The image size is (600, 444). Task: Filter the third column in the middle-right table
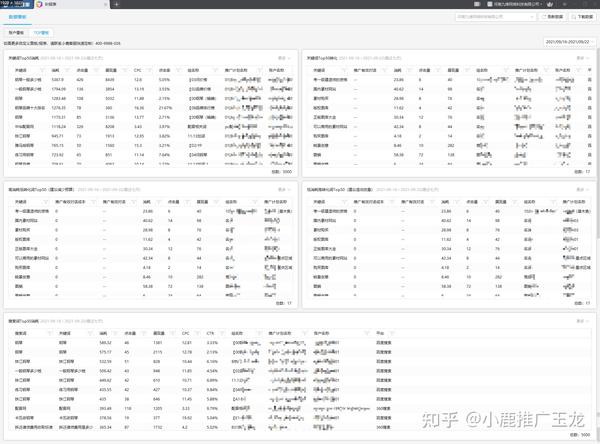click(432, 202)
